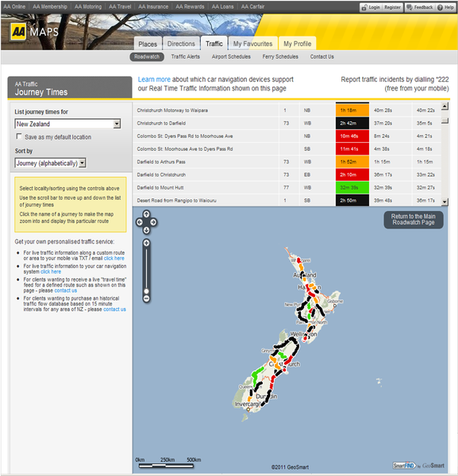Click the Register button

(x=392, y=7)
